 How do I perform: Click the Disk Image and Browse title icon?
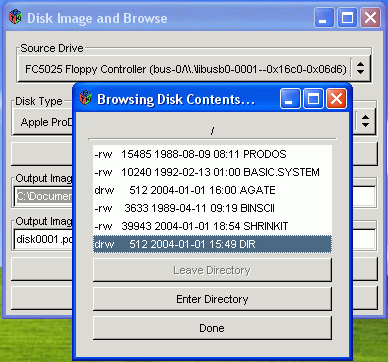pos(15,17)
